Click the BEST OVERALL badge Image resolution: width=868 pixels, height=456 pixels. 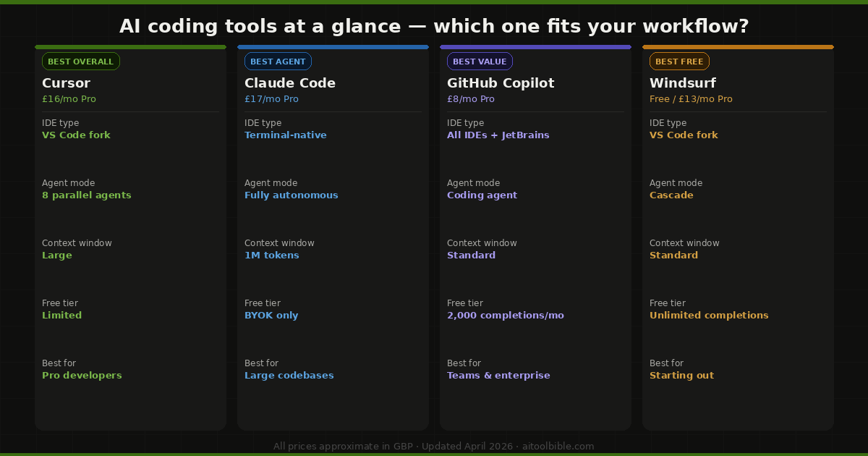[x=81, y=62]
